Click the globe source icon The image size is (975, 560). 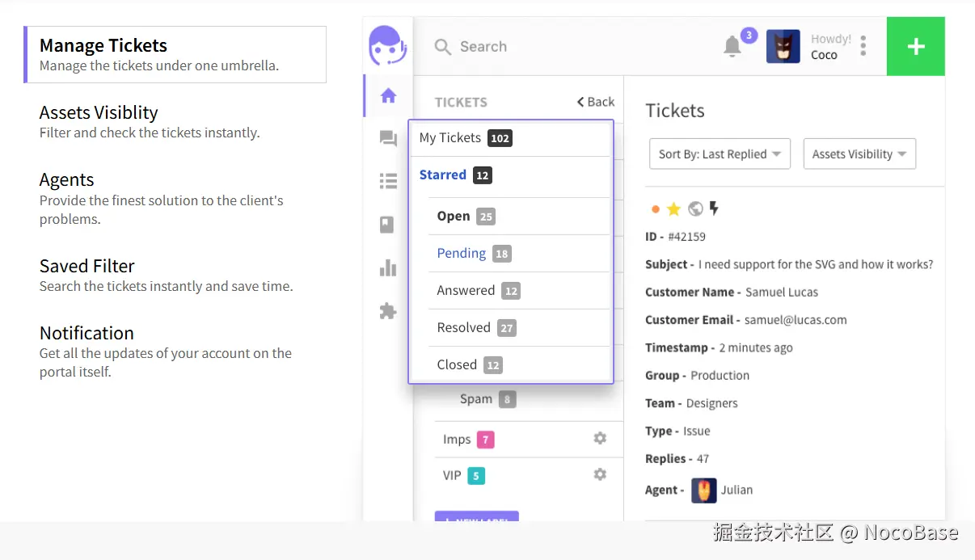[695, 209]
